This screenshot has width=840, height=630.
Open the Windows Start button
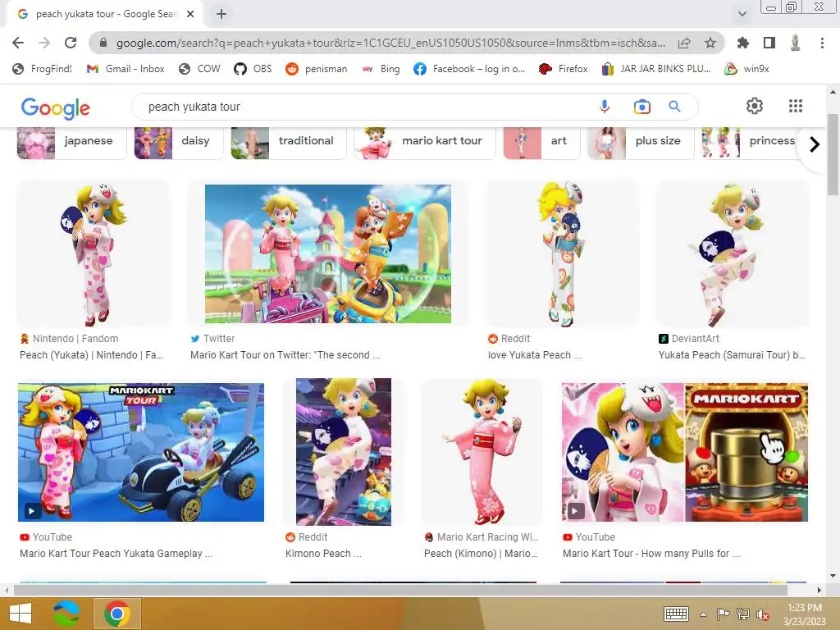[x=21, y=614]
